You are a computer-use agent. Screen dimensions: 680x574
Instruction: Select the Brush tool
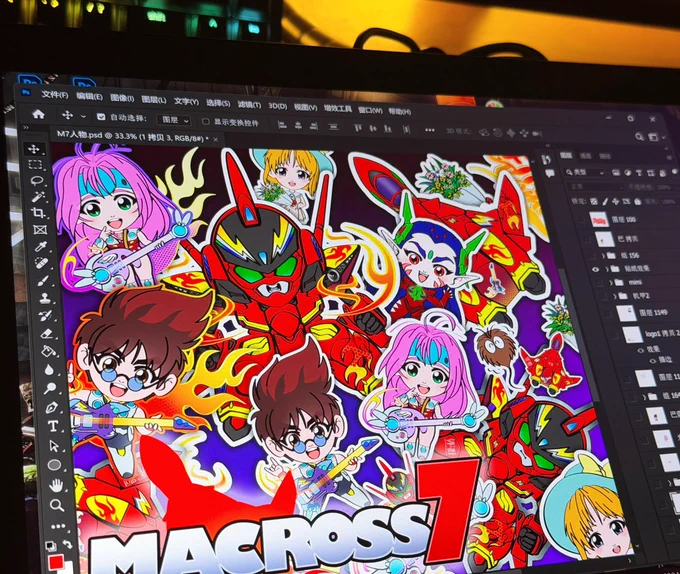coord(43,281)
